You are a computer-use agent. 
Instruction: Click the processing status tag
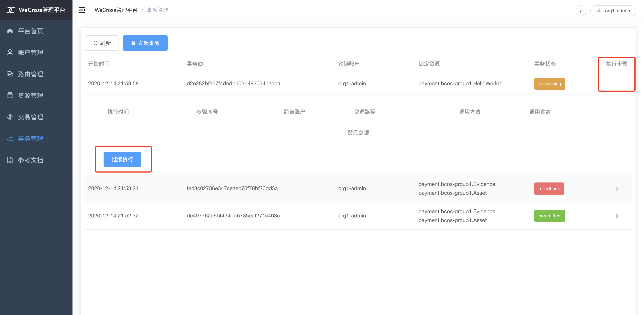pyautogui.click(x=549, y=84)
